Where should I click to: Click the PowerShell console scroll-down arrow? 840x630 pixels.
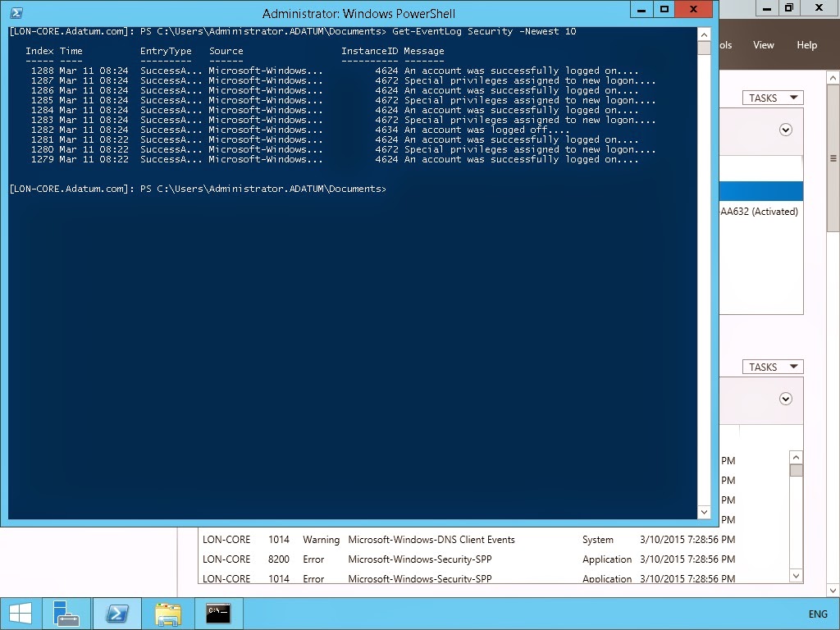(704, 512)
